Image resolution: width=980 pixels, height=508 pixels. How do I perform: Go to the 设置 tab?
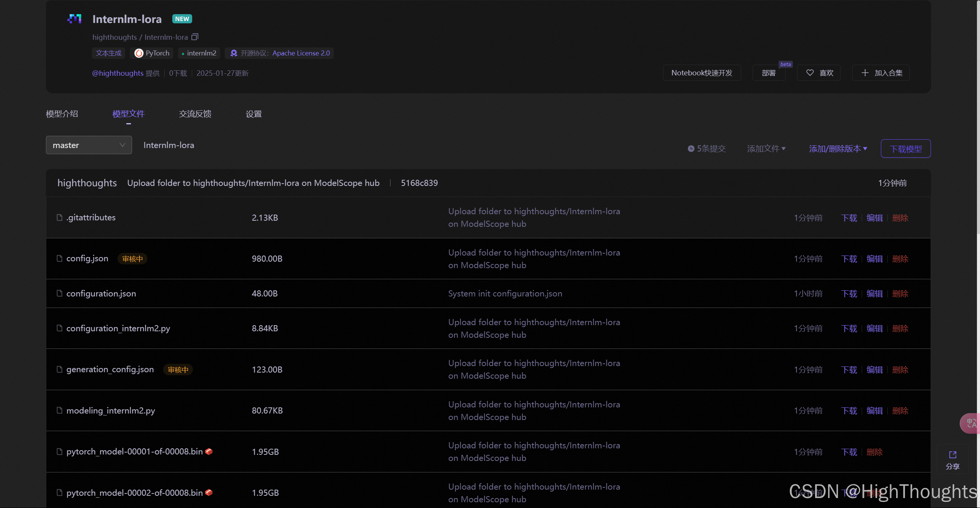pos(254,114)
